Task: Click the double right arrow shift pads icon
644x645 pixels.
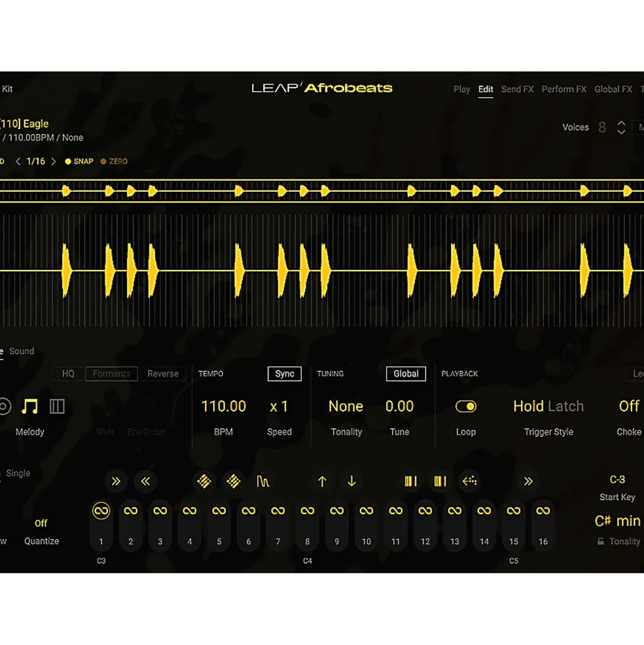Action: click(116, 481)
